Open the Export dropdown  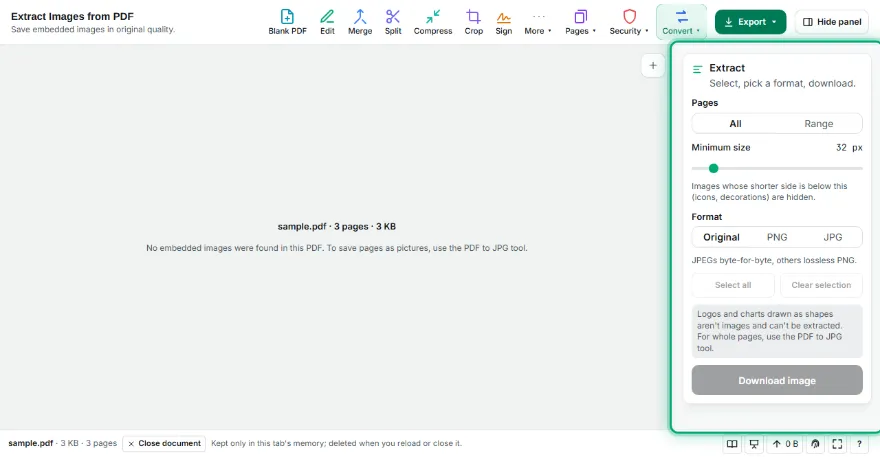(750, 22)
